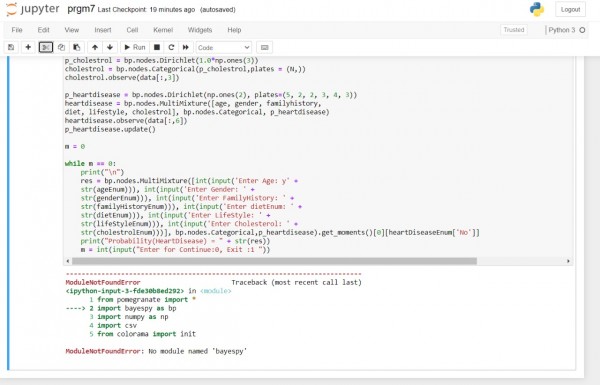Click the print Probability(HeartDisease) line
Viewport: 600px width, 385px height.
pyautogui.click(x=175, y=241)
